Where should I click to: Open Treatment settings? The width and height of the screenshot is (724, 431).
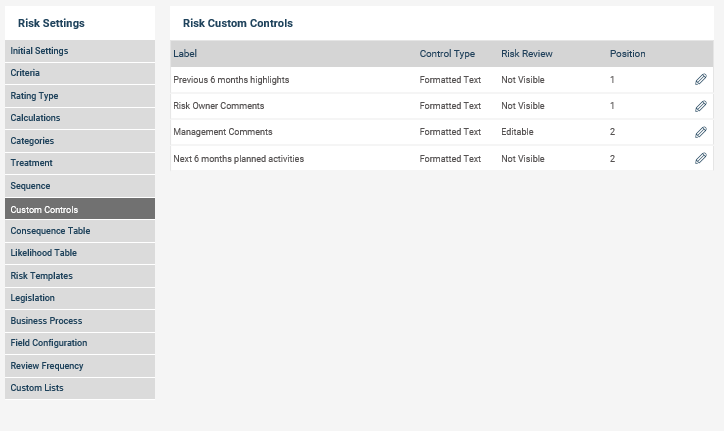(x=80, y=163)
